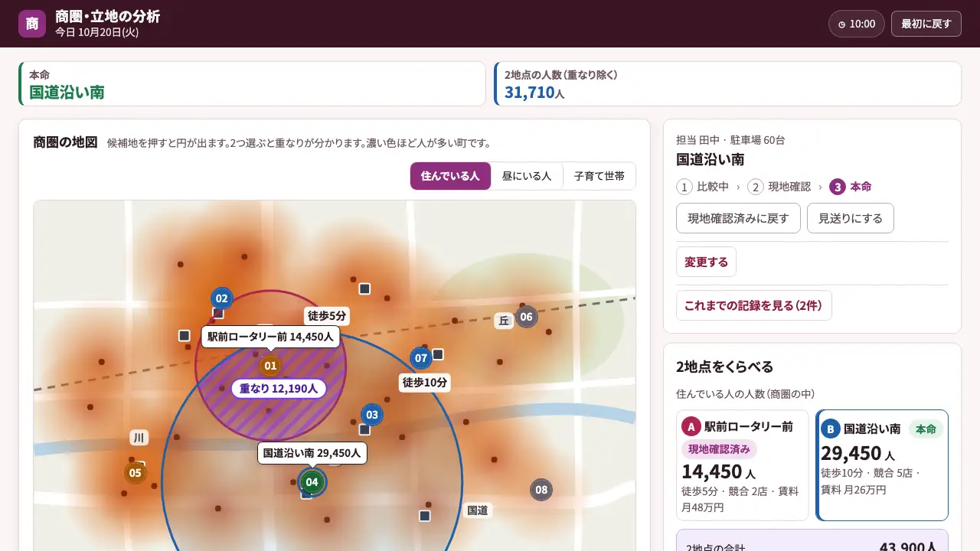Viewport: 980px width, 551px height.
Task: Reset with the 最初に戻す button
Action: click(x=926, y=24)
